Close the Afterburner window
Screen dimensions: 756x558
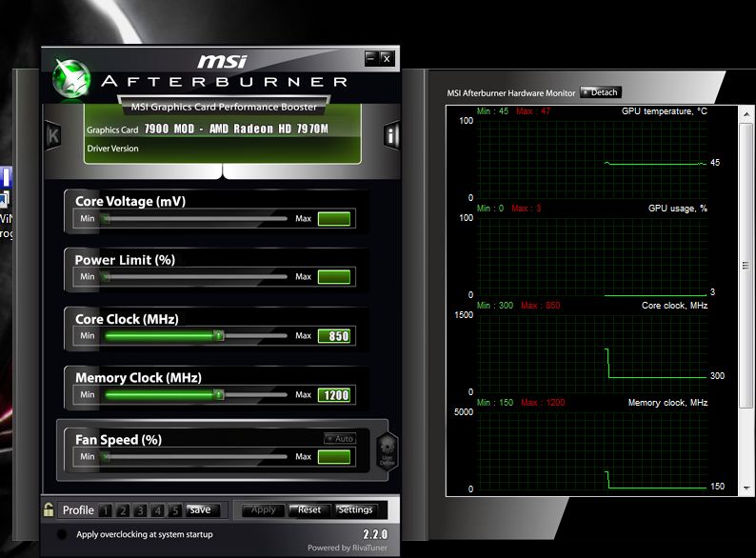coord(387,58)
